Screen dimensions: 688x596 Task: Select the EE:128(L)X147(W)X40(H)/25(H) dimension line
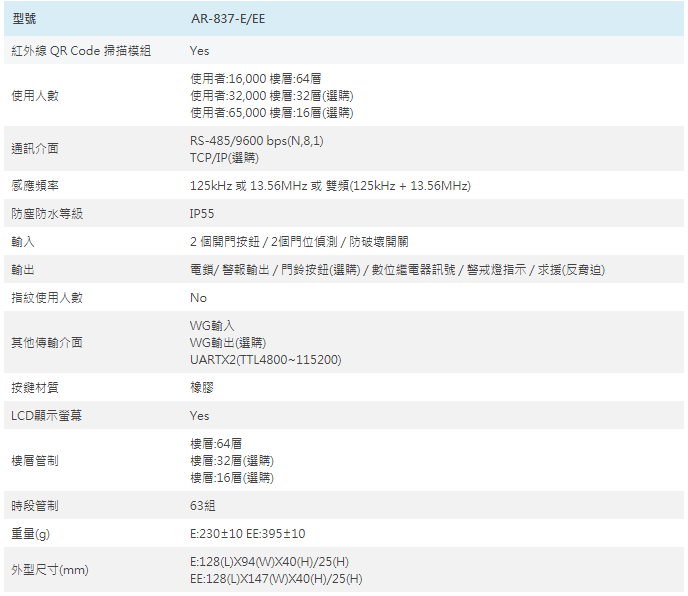276,579
